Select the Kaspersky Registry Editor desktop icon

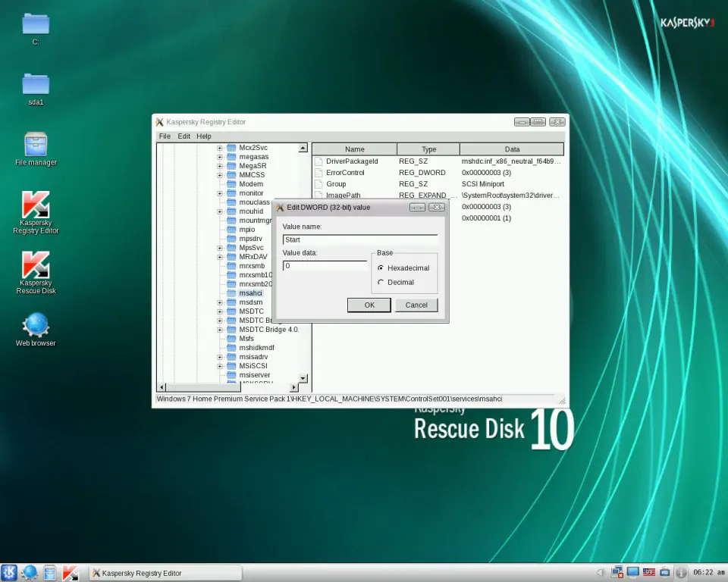[36, 212]
